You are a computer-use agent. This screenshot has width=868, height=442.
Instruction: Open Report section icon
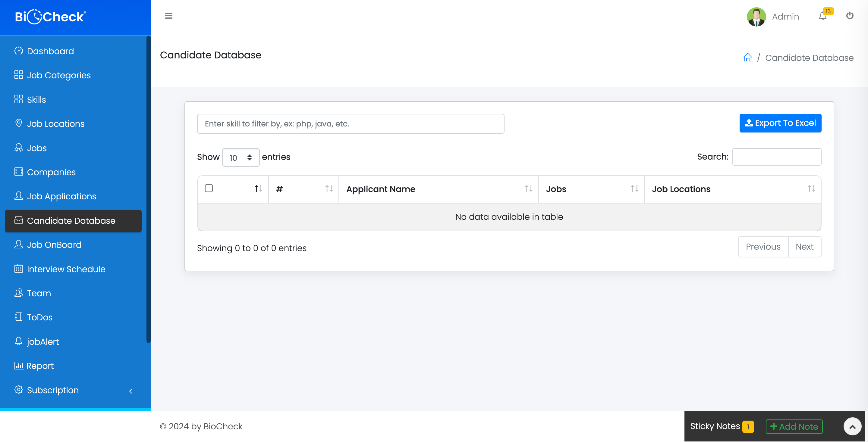[19, 365]
